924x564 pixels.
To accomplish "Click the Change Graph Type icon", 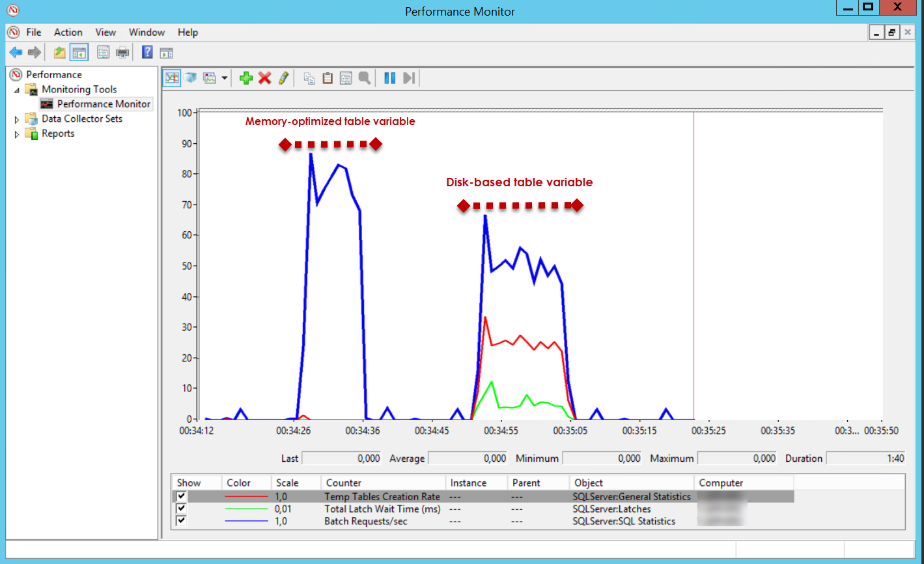I will tap(210, 78).
